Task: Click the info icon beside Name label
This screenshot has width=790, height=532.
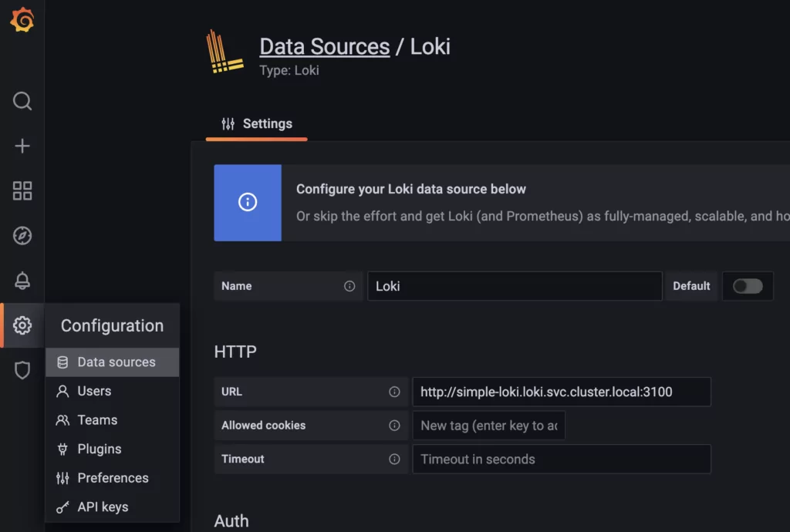Action: coord(349,286)
